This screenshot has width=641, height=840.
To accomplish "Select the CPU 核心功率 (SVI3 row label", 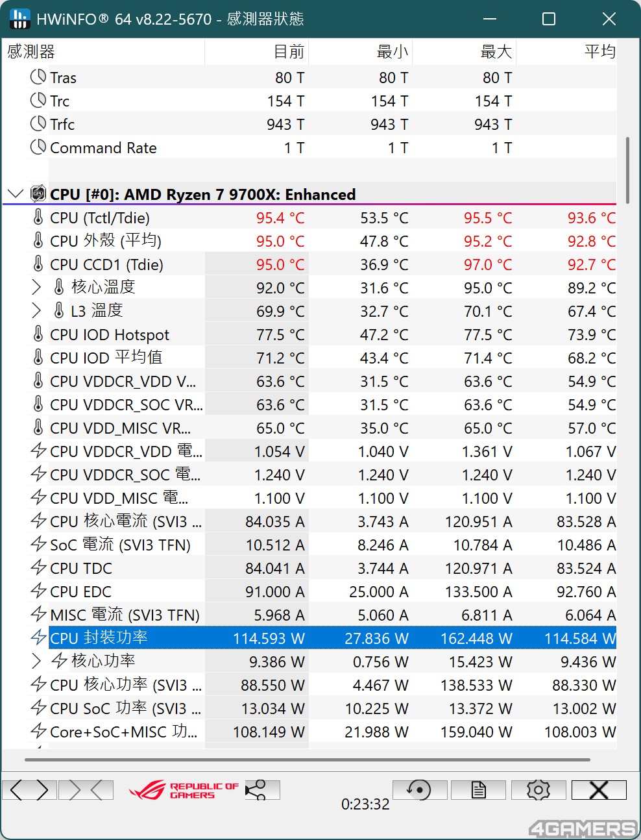I will coord(126,685).
